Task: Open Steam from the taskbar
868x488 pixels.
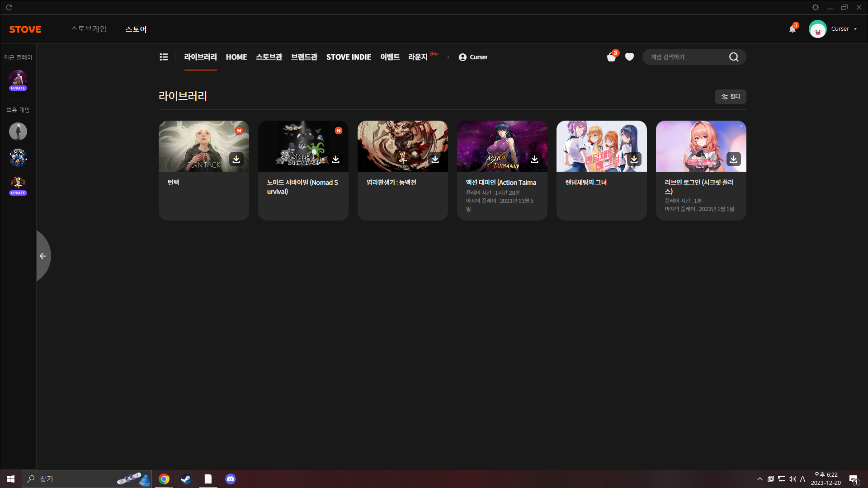Action: (x=186, y=479)
